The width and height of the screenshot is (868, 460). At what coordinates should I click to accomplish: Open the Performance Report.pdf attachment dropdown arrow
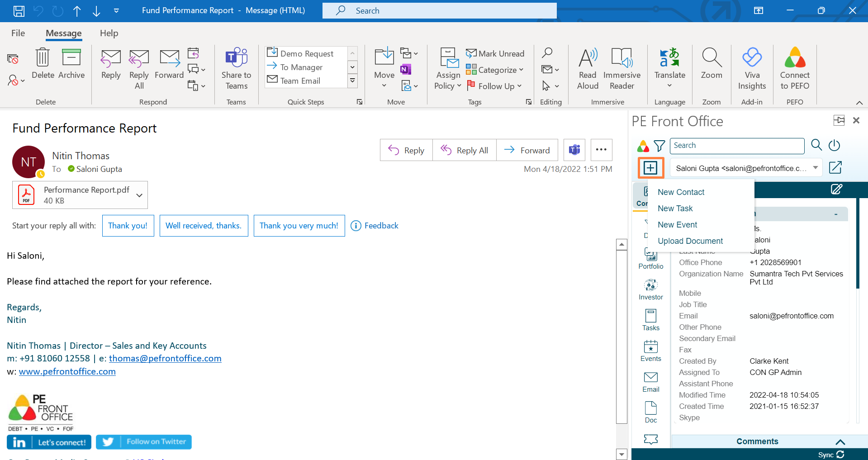[139, 195]
